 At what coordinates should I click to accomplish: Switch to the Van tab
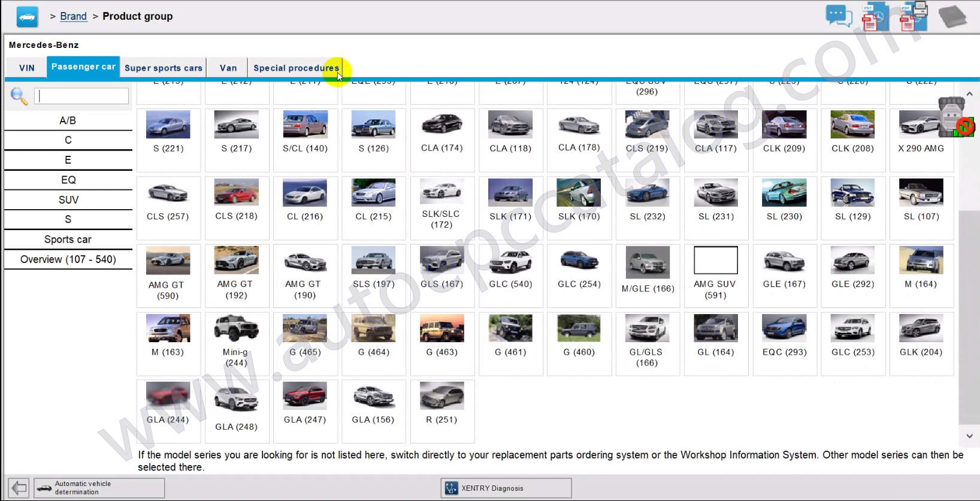228,68
